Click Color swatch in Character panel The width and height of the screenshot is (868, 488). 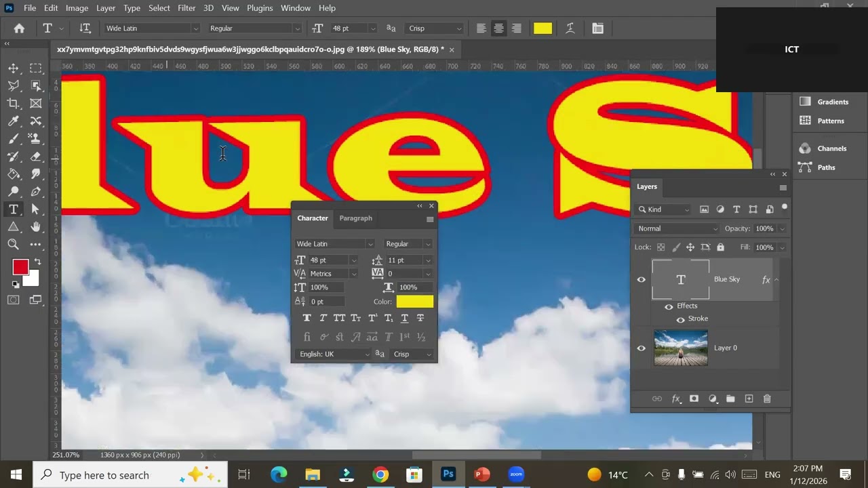click(415, 302)
